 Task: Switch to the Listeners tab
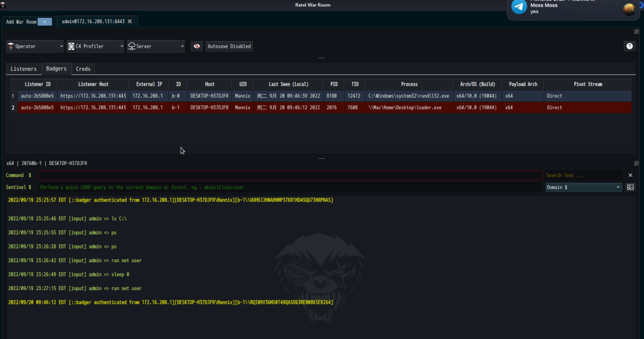coord(23,69)
